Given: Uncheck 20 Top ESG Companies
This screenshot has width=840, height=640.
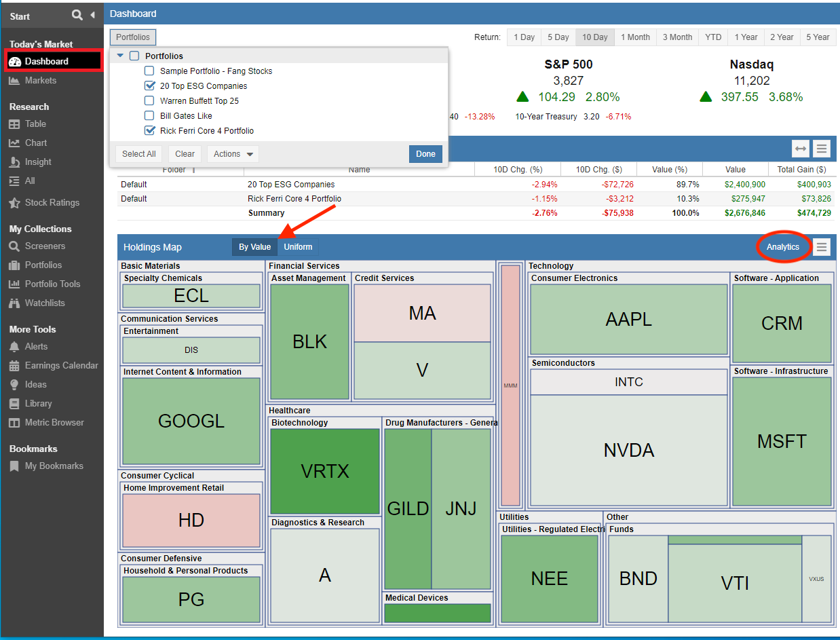Looking at the screenshot, I should tap(149, 86).
